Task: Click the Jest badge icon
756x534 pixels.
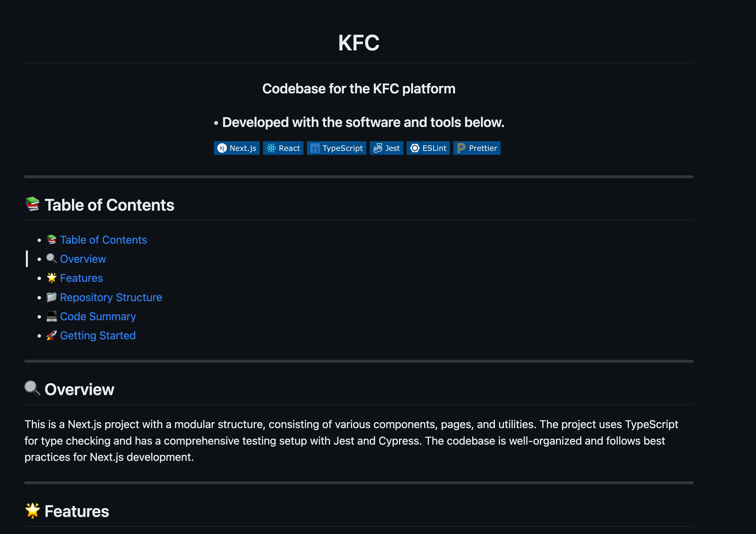Action: click(x=378, y=148)
